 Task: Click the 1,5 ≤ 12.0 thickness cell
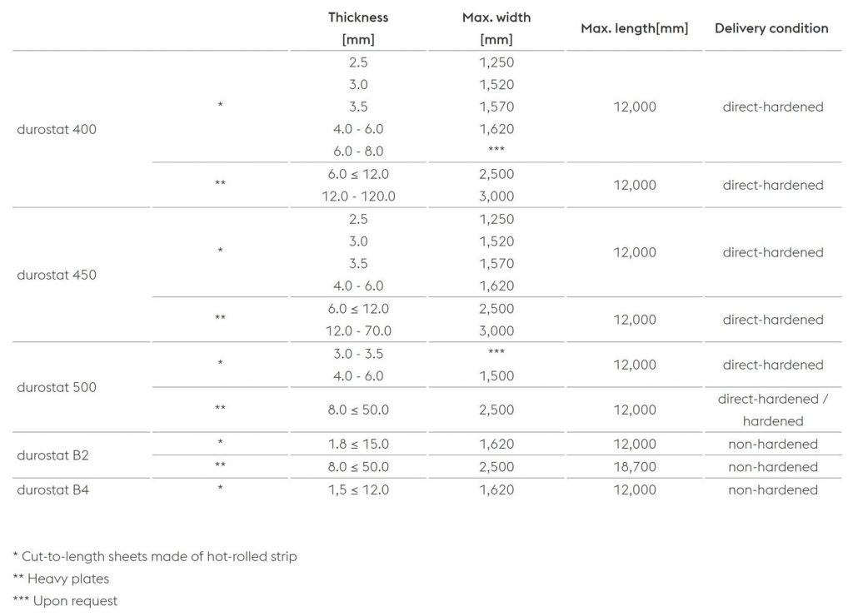358,489
